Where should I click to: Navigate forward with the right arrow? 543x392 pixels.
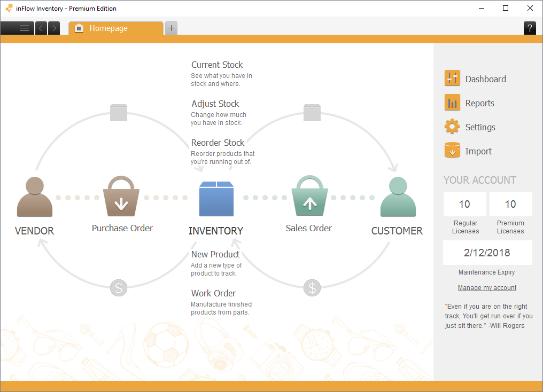(54, 28)
